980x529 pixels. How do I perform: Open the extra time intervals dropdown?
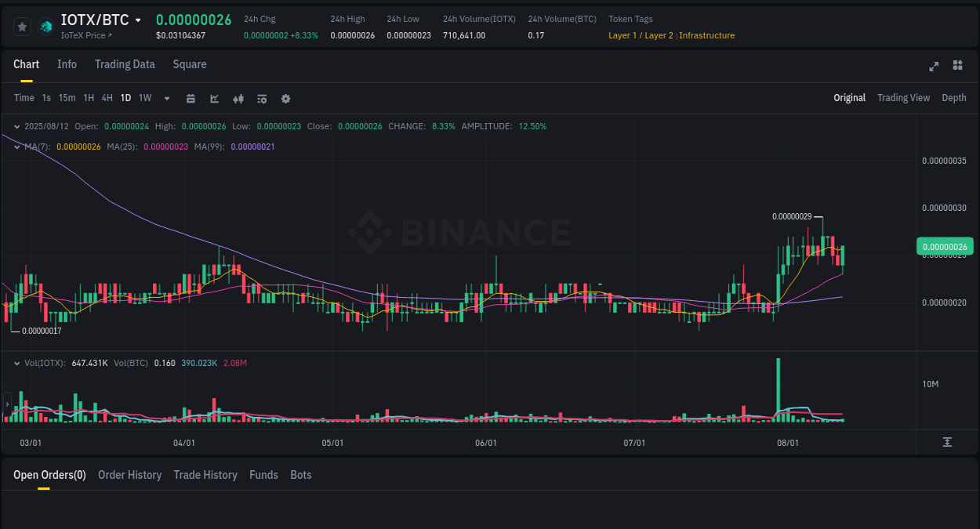tap(166, 98)
